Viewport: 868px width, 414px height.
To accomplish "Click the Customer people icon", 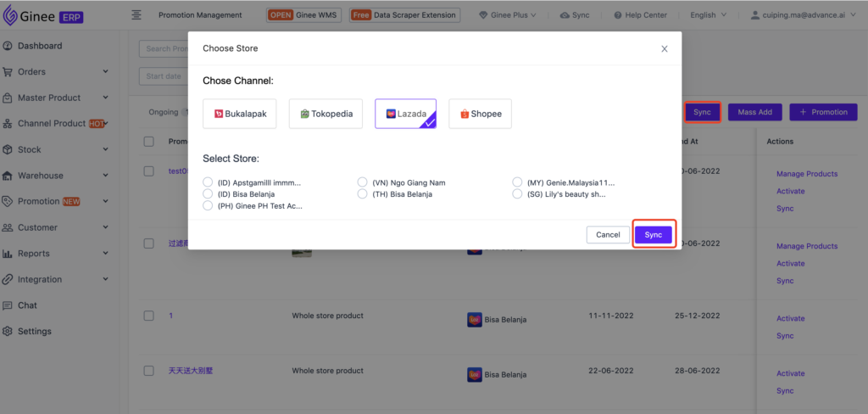I will [8, 227].
